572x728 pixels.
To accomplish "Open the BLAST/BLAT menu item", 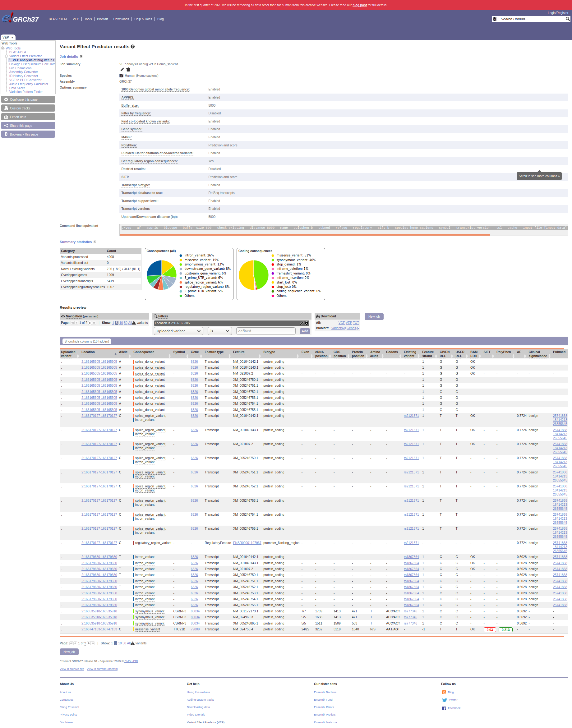I will tap(58, 19).
